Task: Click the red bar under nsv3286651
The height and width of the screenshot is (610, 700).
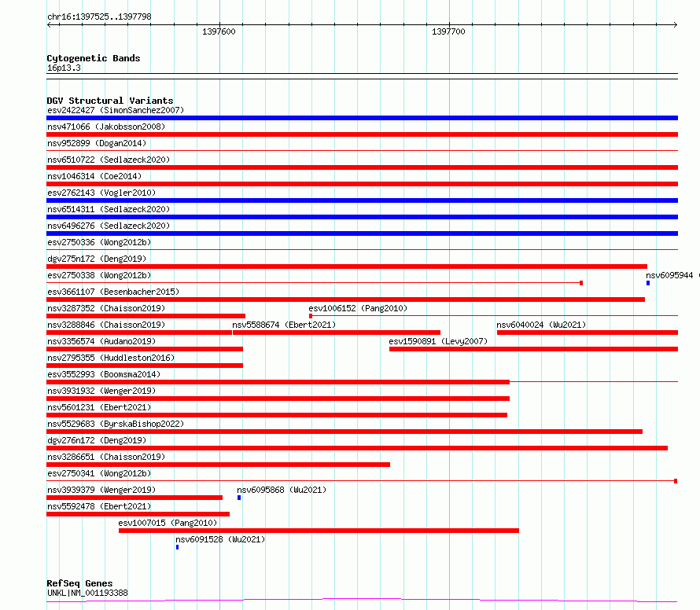Action: 219,465
